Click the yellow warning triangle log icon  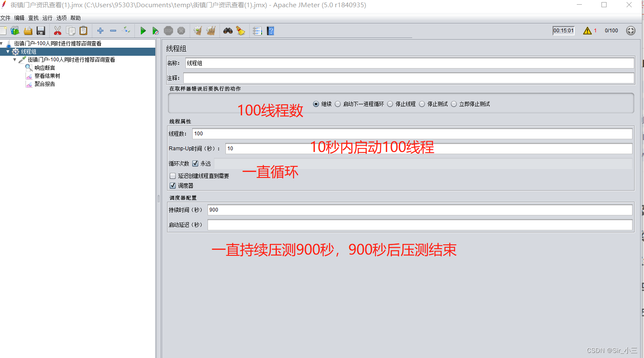(587, 31)
